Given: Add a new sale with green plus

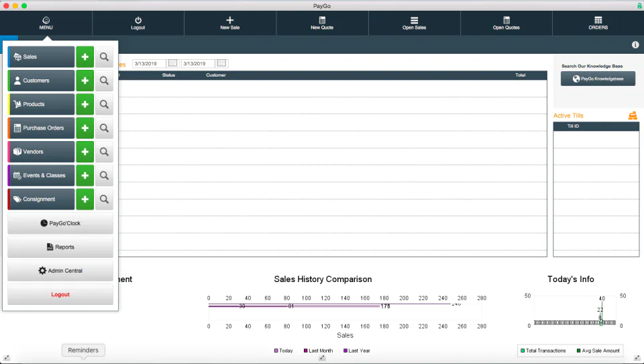Looking at the screenshot, I should coord(85,57).
